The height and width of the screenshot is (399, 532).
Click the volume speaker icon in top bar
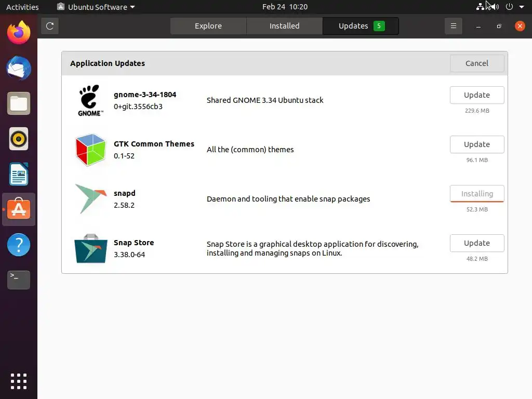[495, 7]
